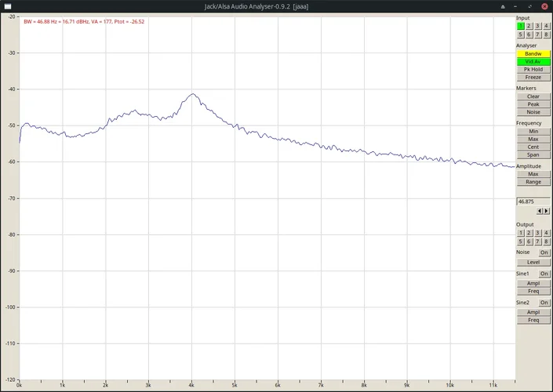Toggle Vid.Av video averaging
The width and height of the screenshot is (553, 392).
pyautogui.click(x=533, y=61)
